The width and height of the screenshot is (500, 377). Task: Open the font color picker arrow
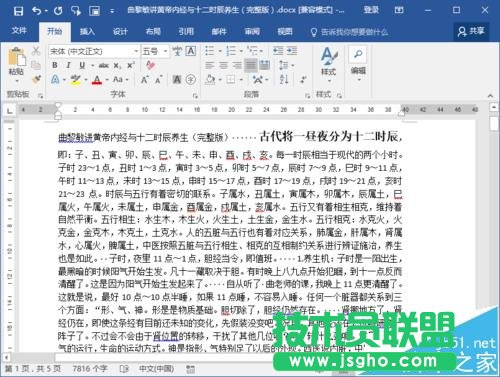pyautogui.click(x=107, y=79)
